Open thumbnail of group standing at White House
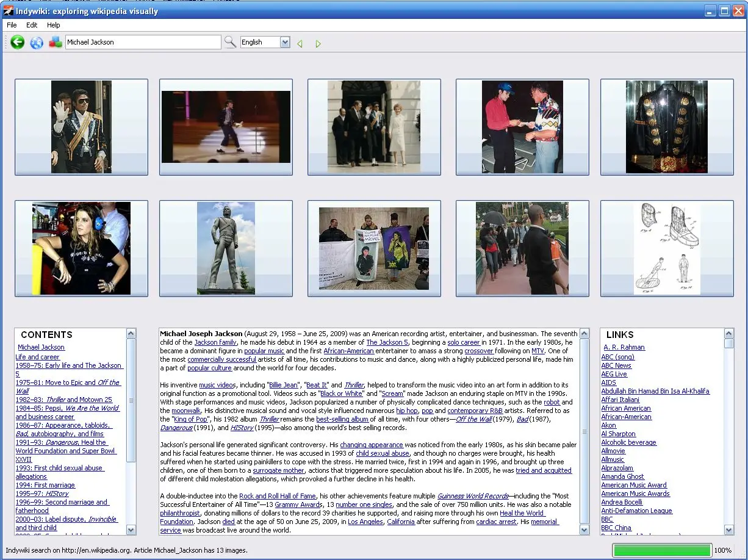Image resolution: width=748 pixels, height=560 pixels. point(374,127)
